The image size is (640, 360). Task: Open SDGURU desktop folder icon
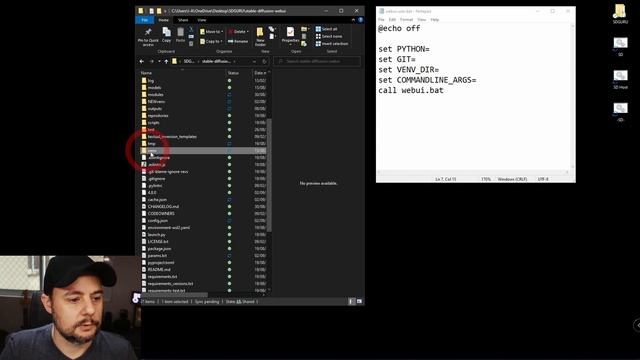(x=620, y=13)
